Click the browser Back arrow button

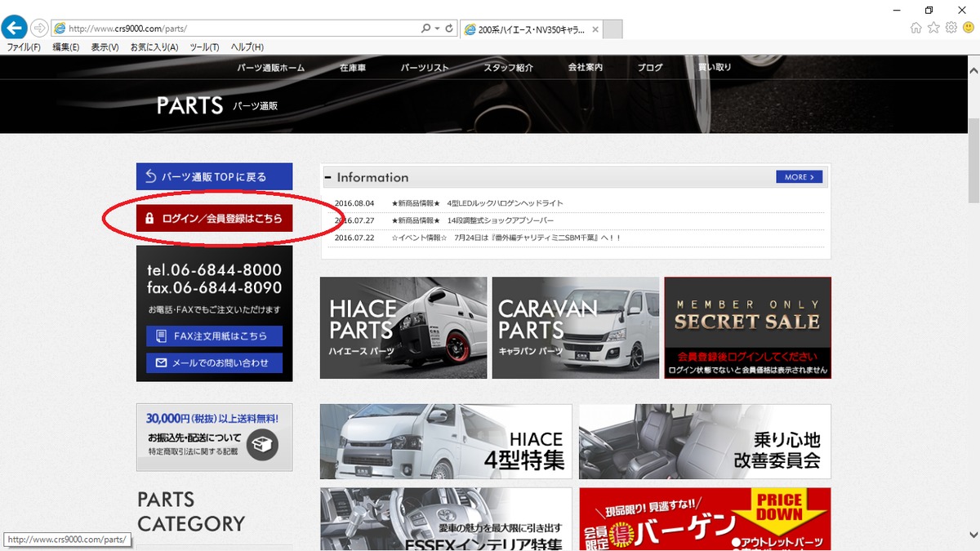[x=14, y=28]
